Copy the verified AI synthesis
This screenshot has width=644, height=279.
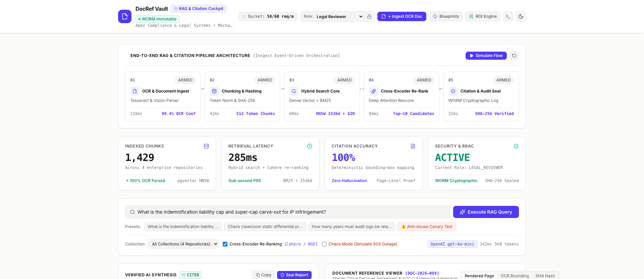pos(264,275)
